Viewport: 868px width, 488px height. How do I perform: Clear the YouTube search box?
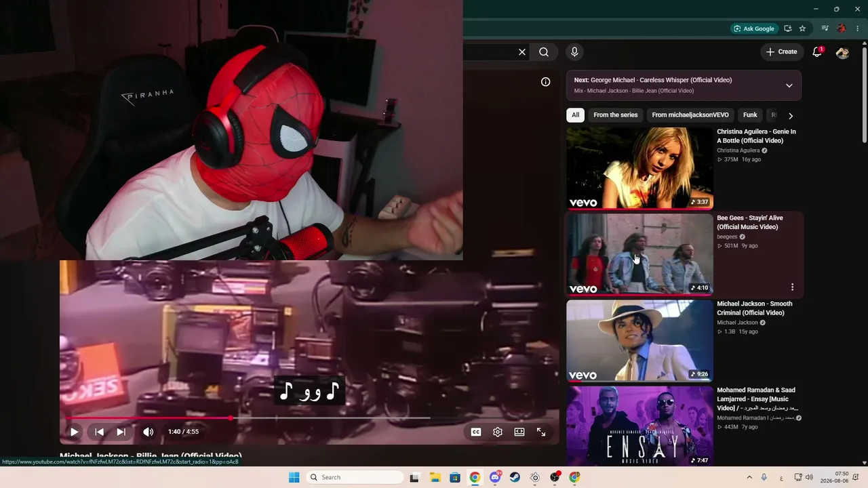pyautogui.click(x=522, y=52)
